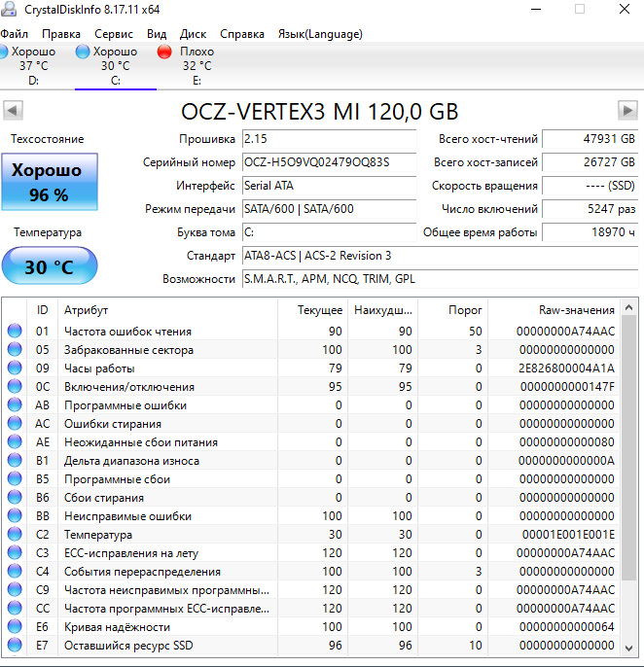Click red bad-status indicator for disk E:

point(164,52)
